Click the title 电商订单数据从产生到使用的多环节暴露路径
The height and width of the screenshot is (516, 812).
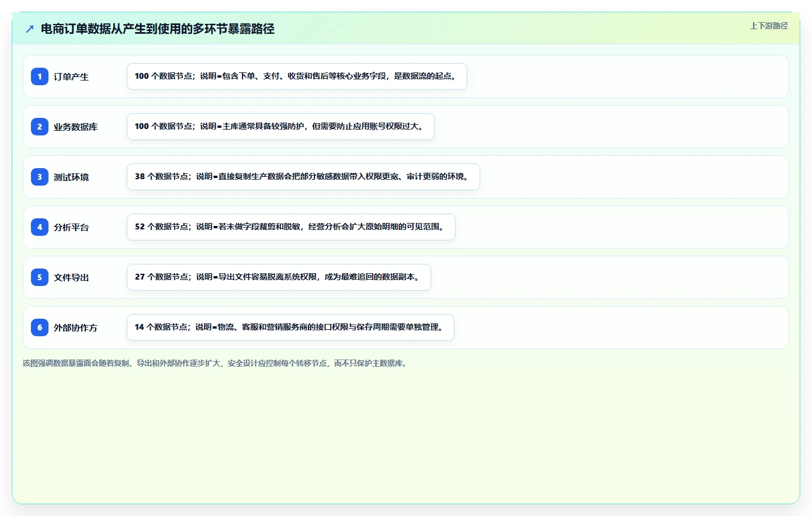[158, 29]
